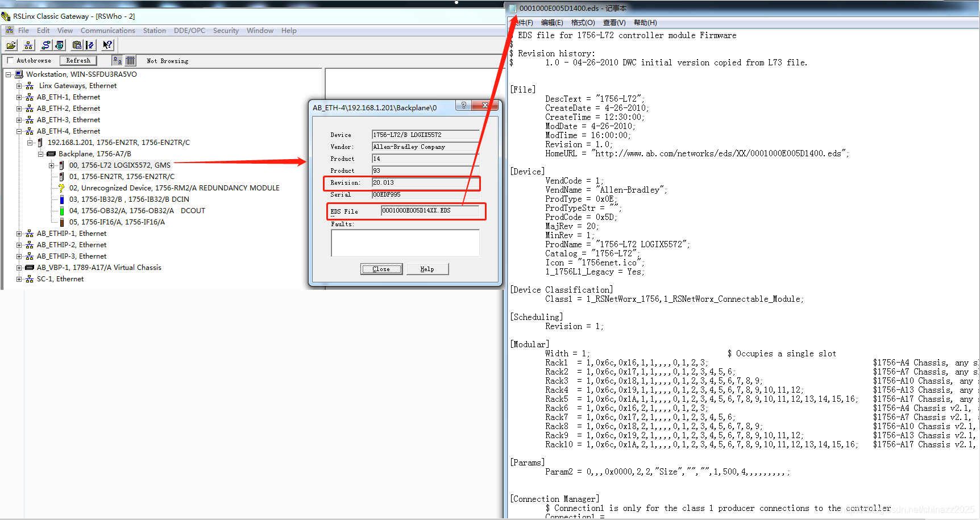Screen dimensions: 980x520
Task: Switch RSWho to large icons view
Action: (x=117, y=60)
